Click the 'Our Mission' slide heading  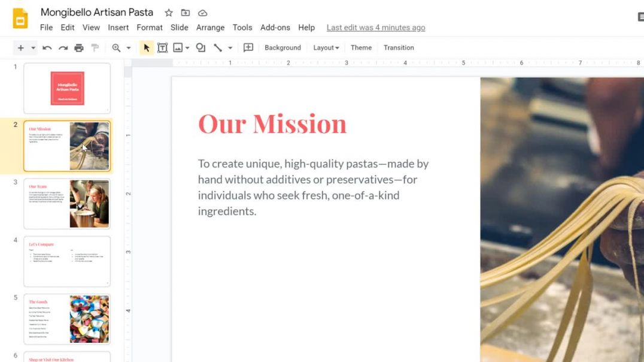click(x=272, y=123)
